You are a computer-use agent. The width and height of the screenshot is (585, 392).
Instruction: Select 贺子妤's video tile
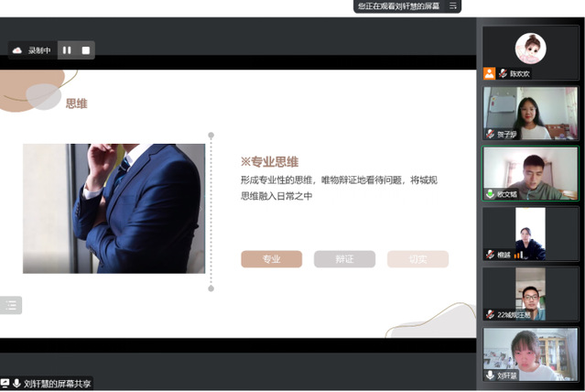pyautogui.click(x=530, y=112)
